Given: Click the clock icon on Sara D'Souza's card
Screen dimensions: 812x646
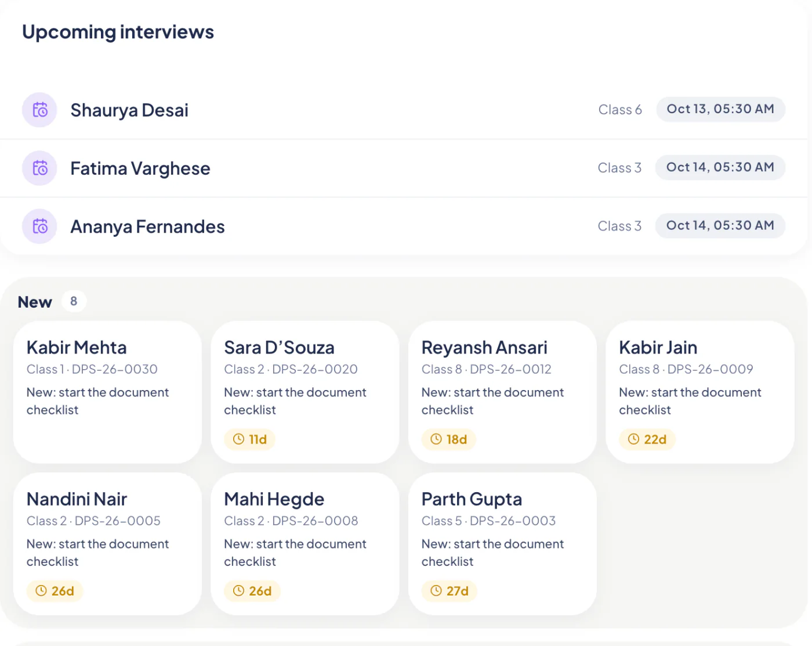Looking at the screenshot, I should point(238,439).
